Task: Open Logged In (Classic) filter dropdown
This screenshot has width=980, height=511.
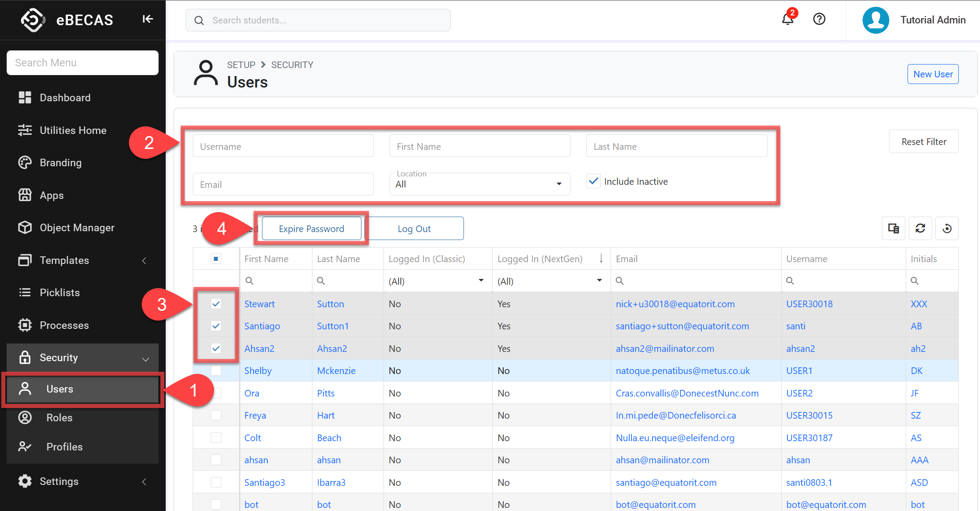Action: (x=481, y=281)
